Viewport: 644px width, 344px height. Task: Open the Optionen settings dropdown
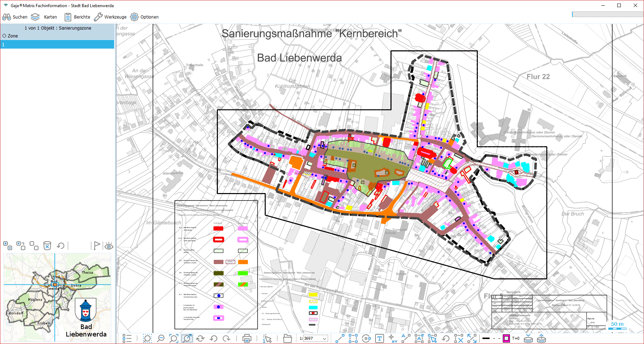pos(144,17)
